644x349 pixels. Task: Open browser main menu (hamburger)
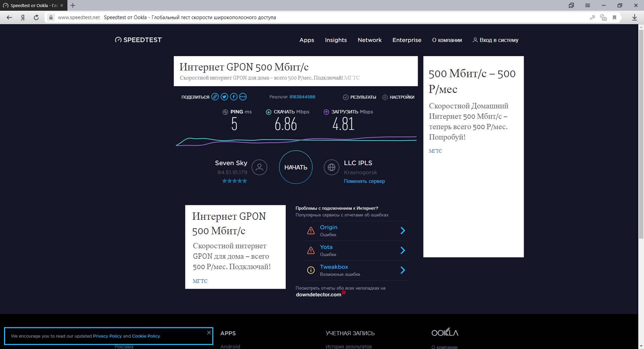pyautogui.click(x=588, y=5)
